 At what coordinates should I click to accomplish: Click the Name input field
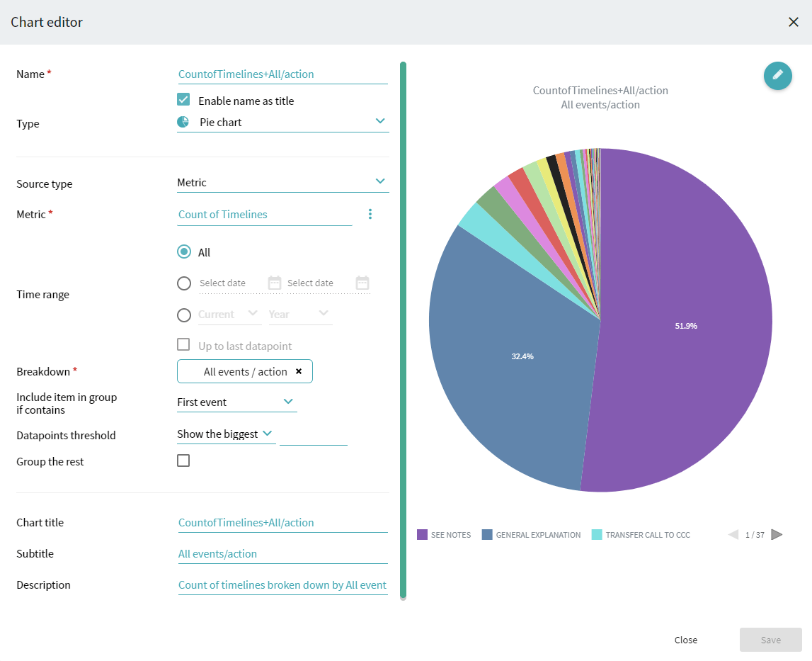(x=282, y=74)
